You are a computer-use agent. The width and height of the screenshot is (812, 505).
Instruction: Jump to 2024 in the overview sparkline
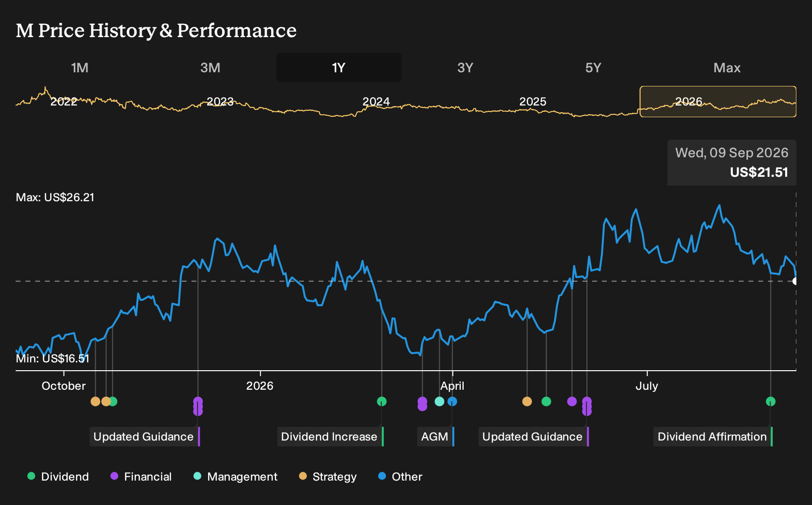(x=376, y=102)
